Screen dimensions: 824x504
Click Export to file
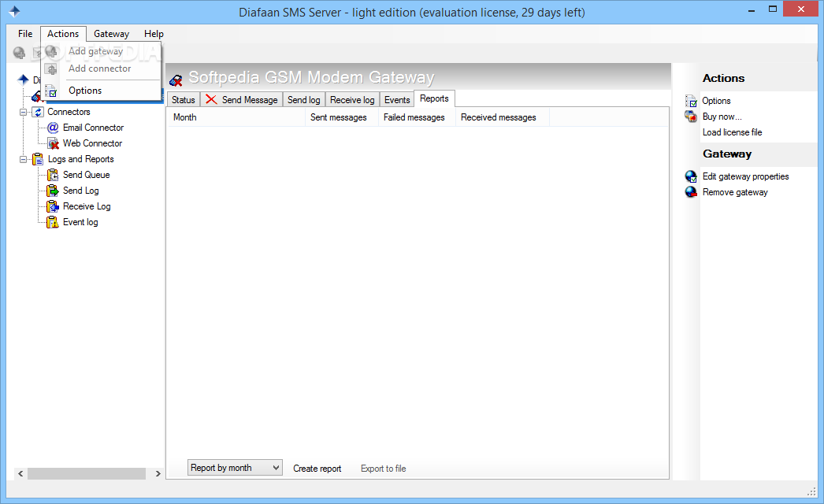click(x=383, y=469)
